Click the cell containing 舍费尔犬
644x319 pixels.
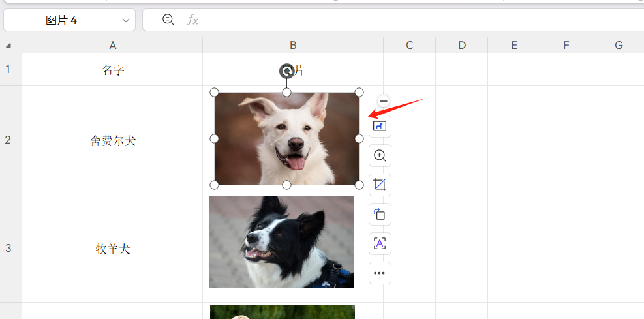[112, 140]
